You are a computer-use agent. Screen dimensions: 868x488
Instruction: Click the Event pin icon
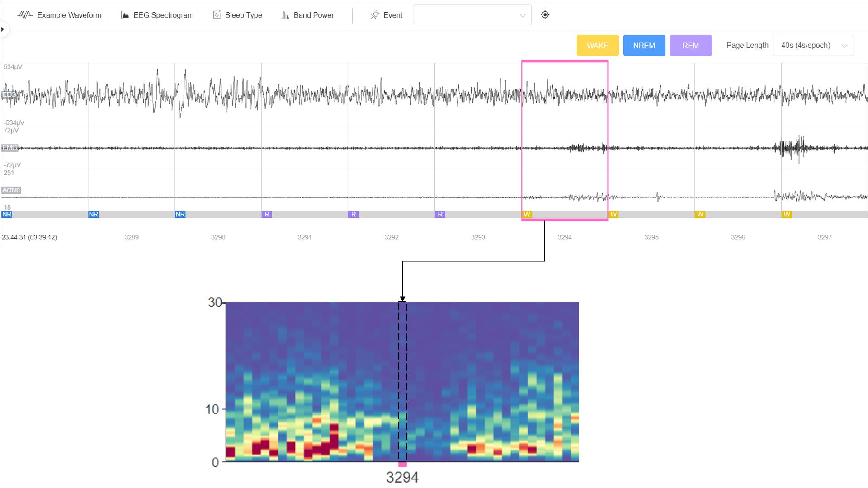(x=374, y=15)
